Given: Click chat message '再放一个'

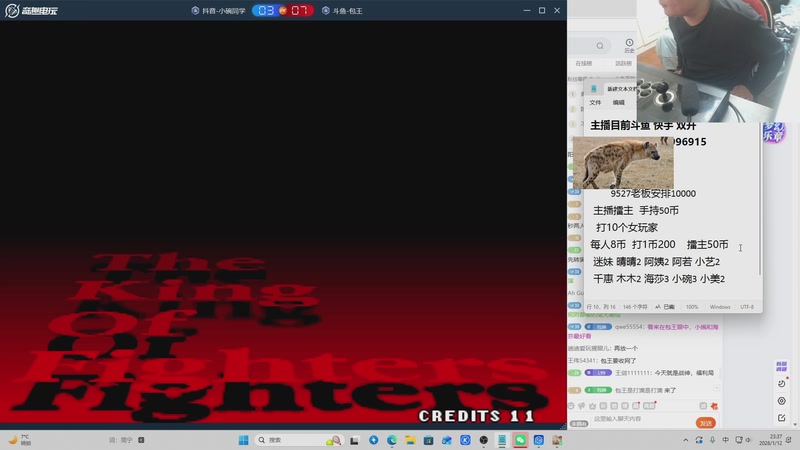Looking at the screenshot, I should click(626, 348).
